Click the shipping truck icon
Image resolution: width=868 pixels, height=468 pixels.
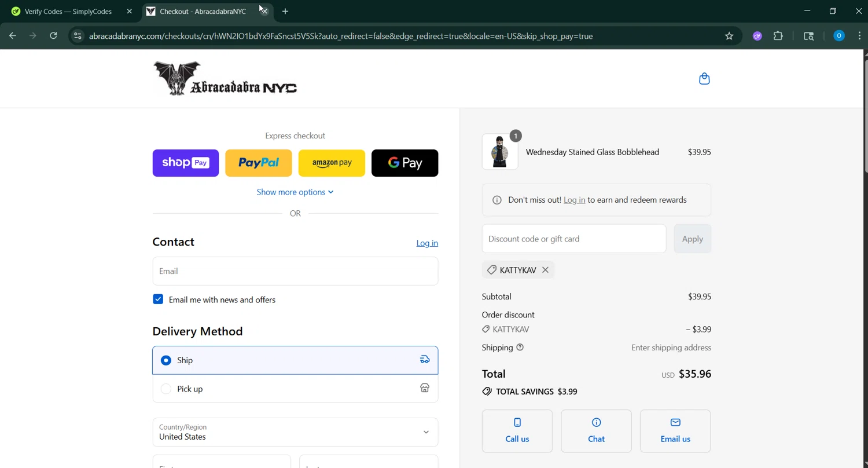425,360
